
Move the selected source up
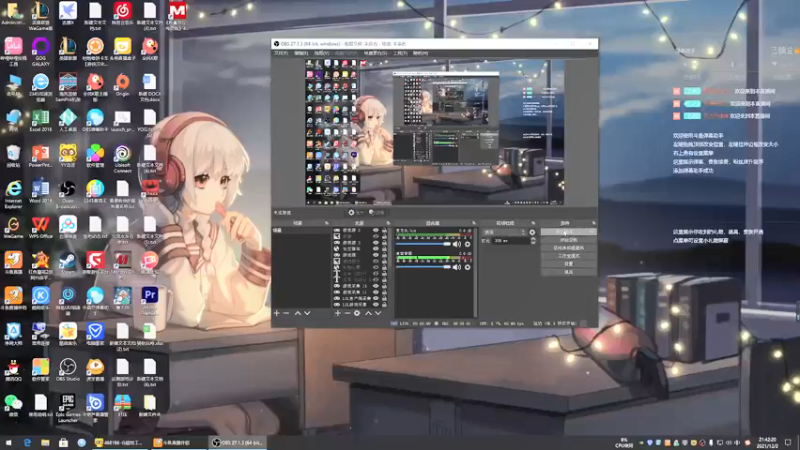coord(368,313)
